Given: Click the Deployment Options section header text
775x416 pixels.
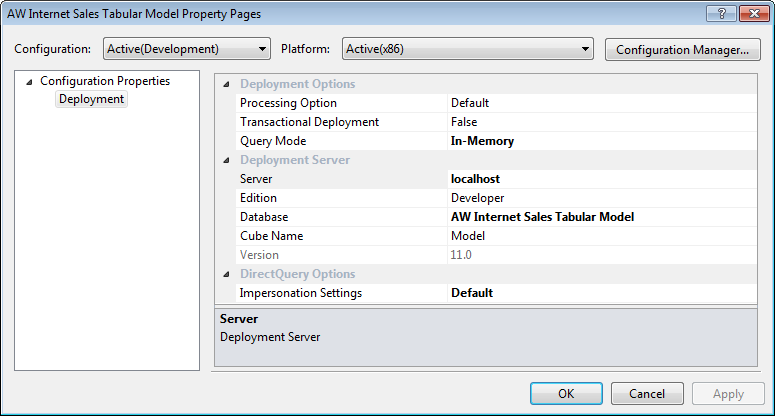Looking at the screenshot, I should tap(298, 84).
